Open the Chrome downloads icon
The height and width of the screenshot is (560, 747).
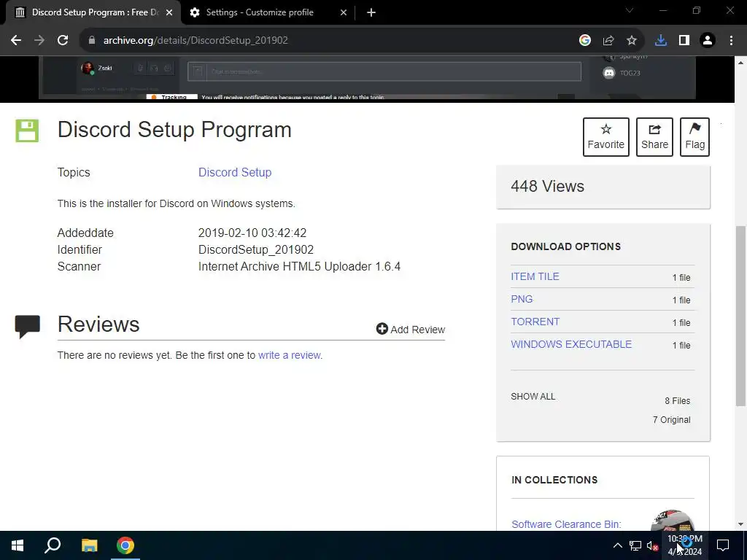661,41
